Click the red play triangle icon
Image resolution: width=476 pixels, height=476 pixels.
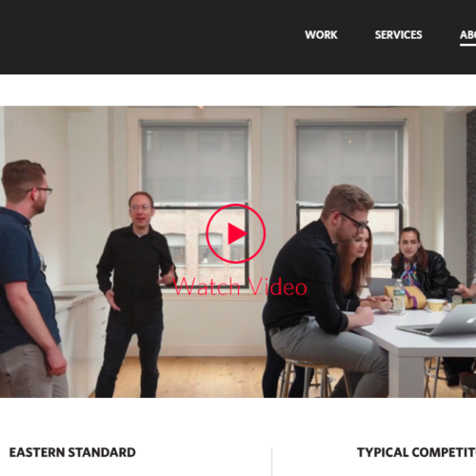[x=237, y=233]
